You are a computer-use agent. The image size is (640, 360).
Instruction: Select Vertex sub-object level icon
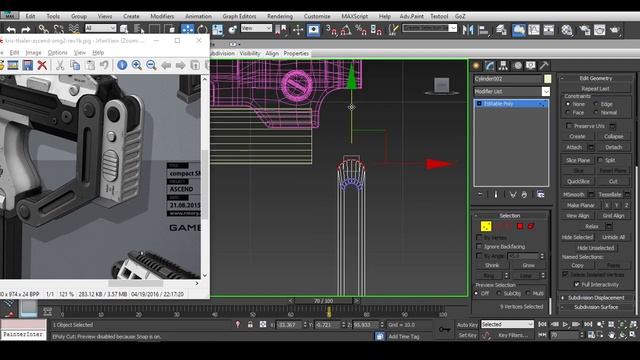(486, 226)
